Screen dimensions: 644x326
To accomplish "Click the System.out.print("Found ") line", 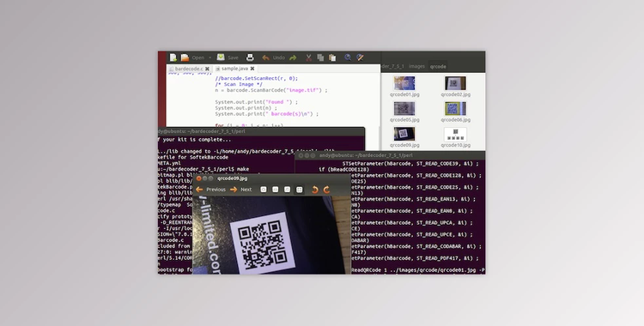I will 256,102.
